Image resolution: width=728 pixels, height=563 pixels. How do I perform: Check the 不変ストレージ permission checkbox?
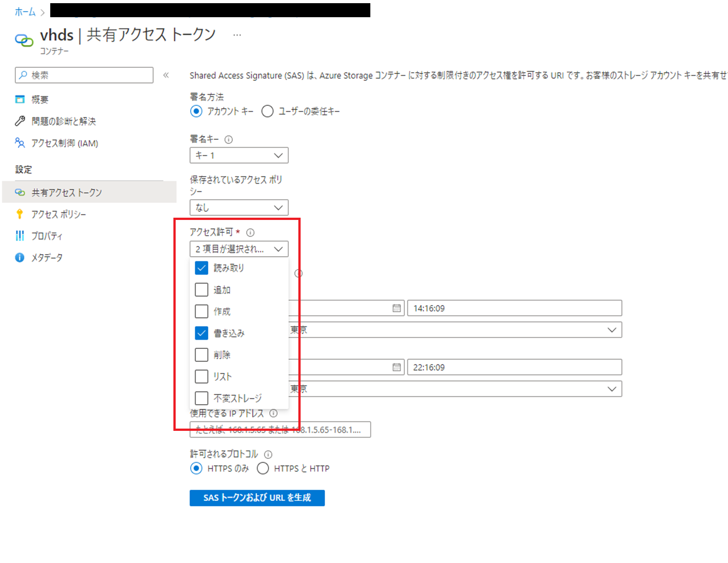click(x=201, y=398)
